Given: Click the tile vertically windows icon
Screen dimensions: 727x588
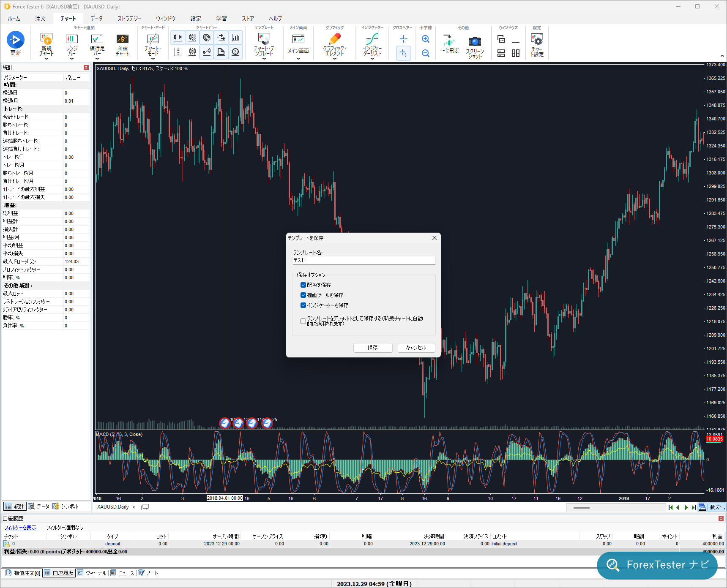Looking at the screenshot, I should point(516,53).
